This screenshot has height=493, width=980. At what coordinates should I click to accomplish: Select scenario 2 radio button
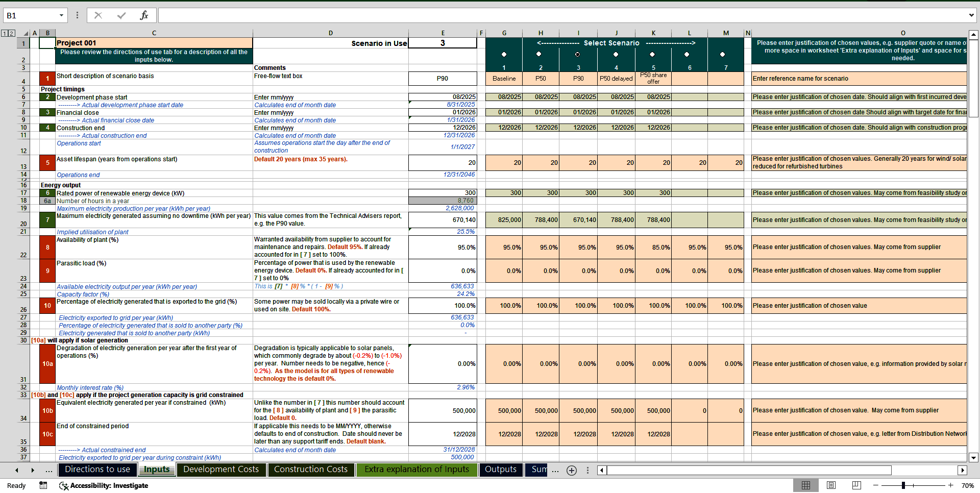pyautogui.click(x=539, y=54)
